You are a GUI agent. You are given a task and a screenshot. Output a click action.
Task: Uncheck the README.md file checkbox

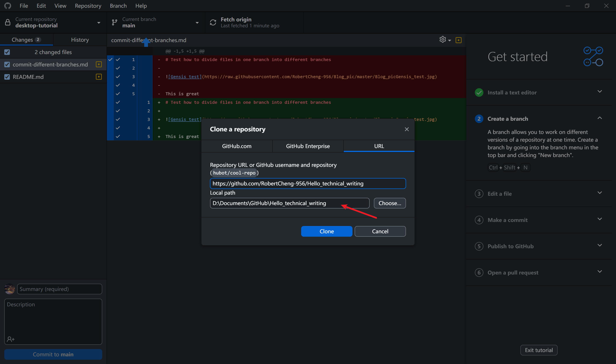click(x=7, y=77)
